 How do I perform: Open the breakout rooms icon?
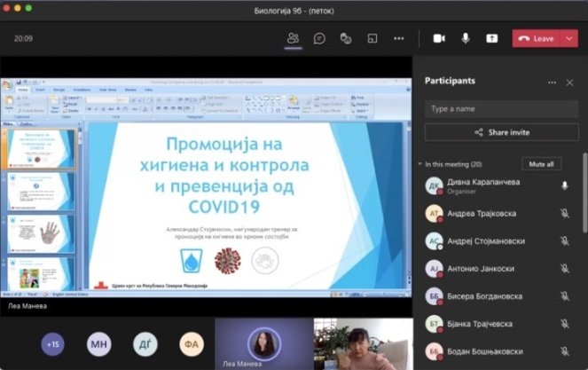click(372, 38)
